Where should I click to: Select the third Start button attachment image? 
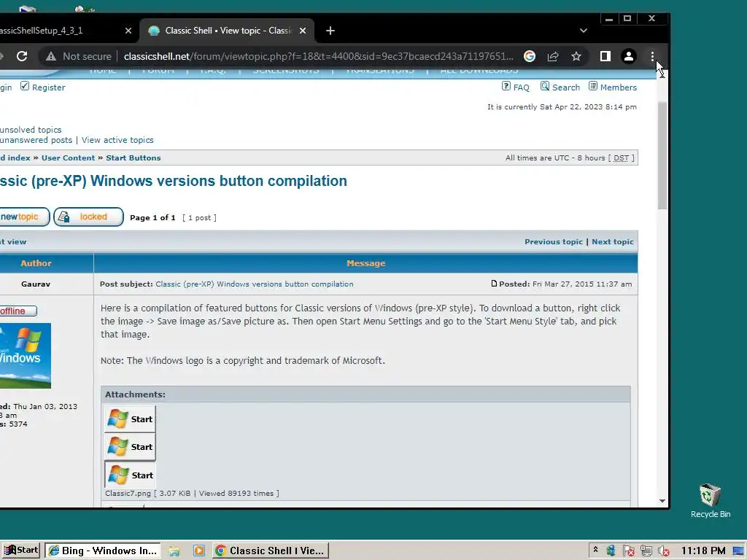[130, 475]
